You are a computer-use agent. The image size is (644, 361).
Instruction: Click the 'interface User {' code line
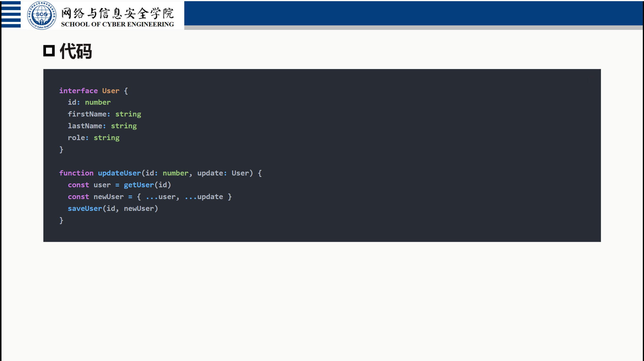[x=93, y=91]
